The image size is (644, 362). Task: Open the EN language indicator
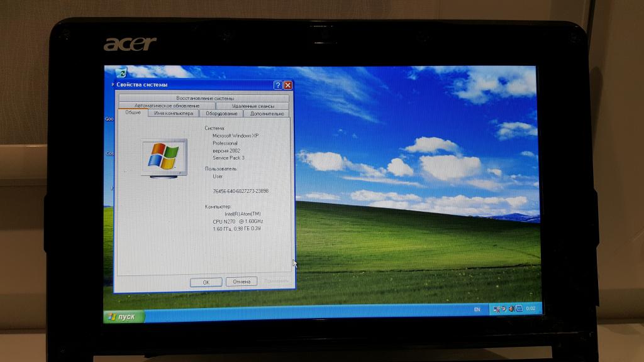tap(477, 309)
